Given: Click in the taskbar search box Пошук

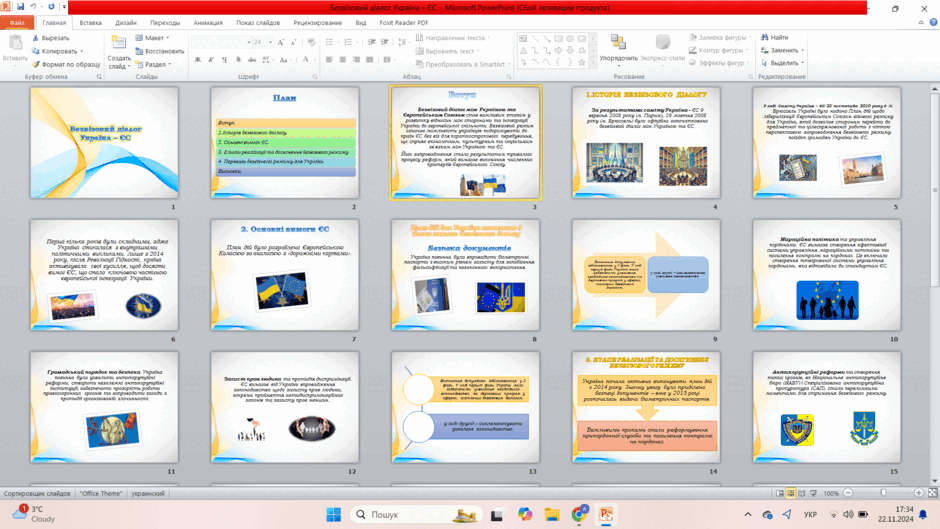Looking at the screenshot, I should [x=417, y=515].
